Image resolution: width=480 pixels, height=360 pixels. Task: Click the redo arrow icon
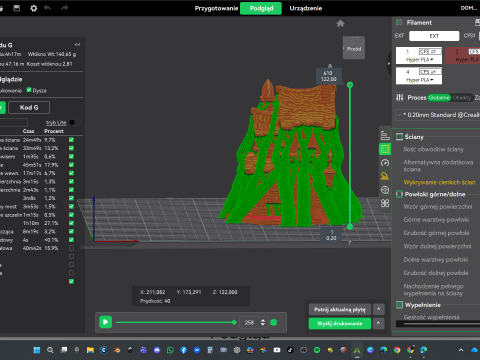click(x=64, y=8)
